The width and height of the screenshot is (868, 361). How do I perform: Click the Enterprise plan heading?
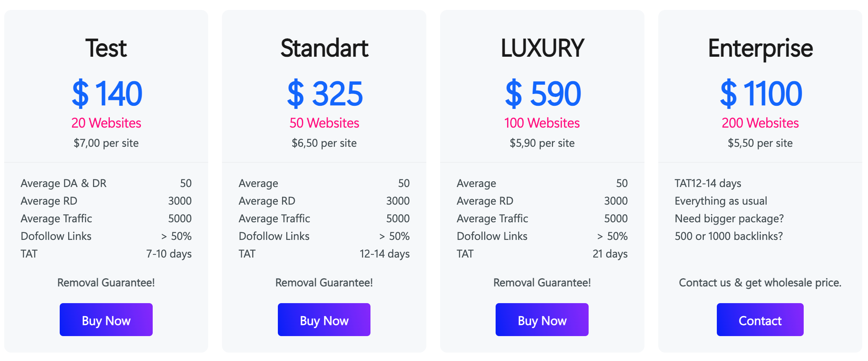[x=760, y=48]
